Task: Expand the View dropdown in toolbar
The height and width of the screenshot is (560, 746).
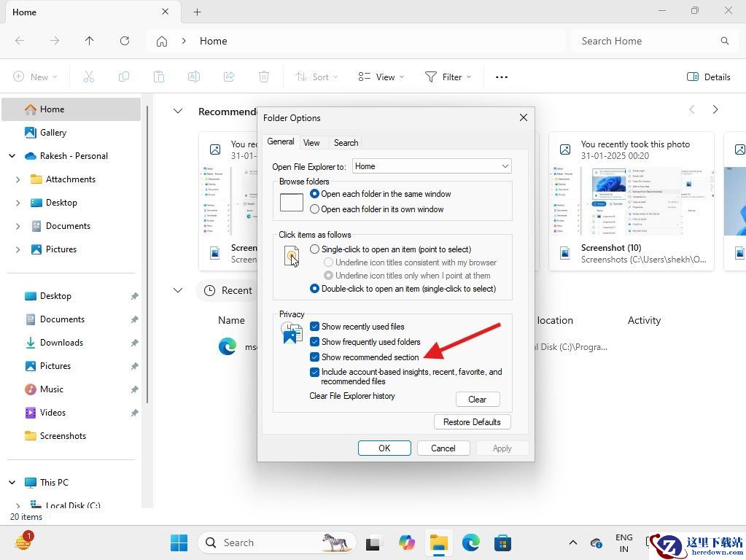Action: pos(381,77)
